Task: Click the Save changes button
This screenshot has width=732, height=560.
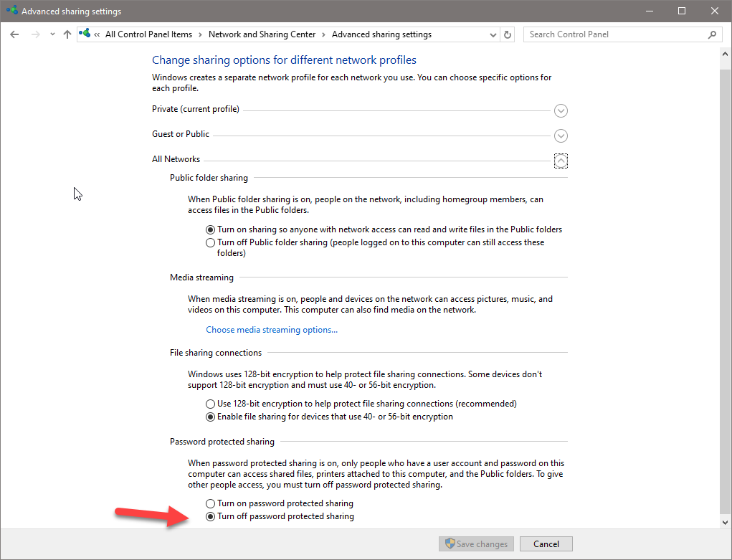Action: pyautogui.click(x=476, y=544)
